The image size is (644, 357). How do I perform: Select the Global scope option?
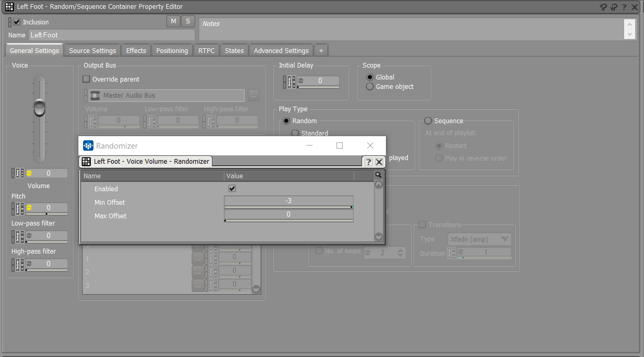click(x=370, y=77)
